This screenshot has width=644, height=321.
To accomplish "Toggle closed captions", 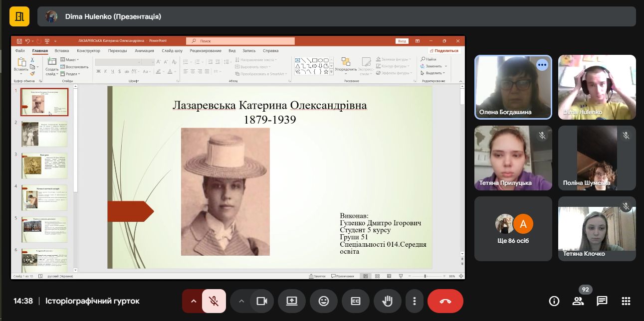I will (356, 301).
